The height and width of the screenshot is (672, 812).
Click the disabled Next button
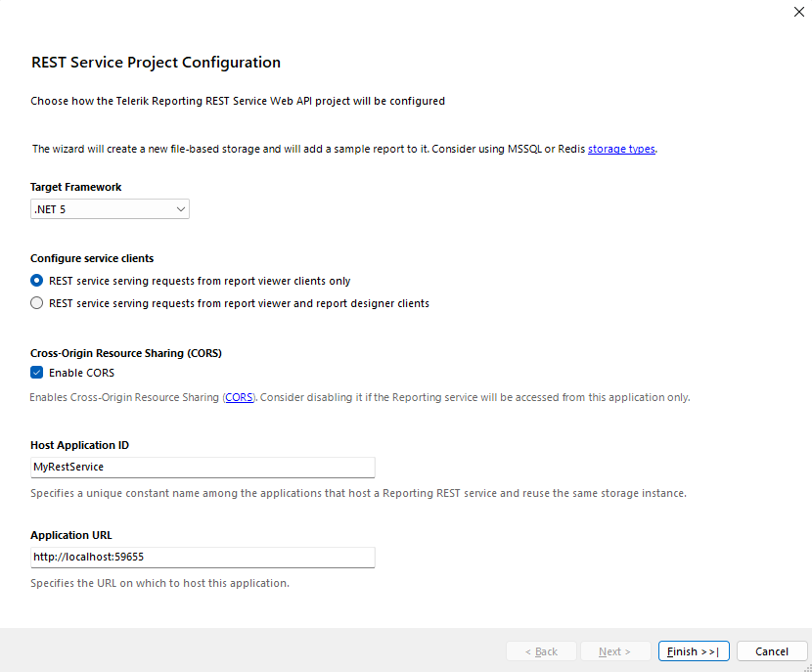(615, 650)
